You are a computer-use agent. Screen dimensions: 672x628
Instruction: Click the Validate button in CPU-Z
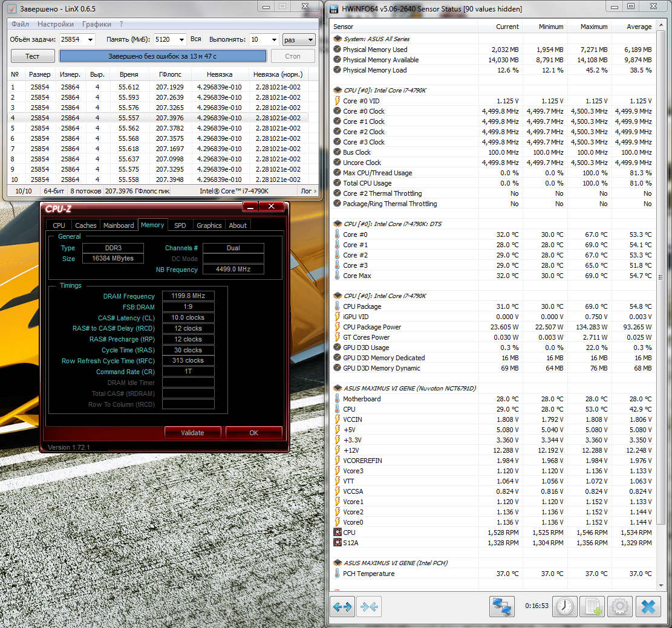(x=192, y=433)
